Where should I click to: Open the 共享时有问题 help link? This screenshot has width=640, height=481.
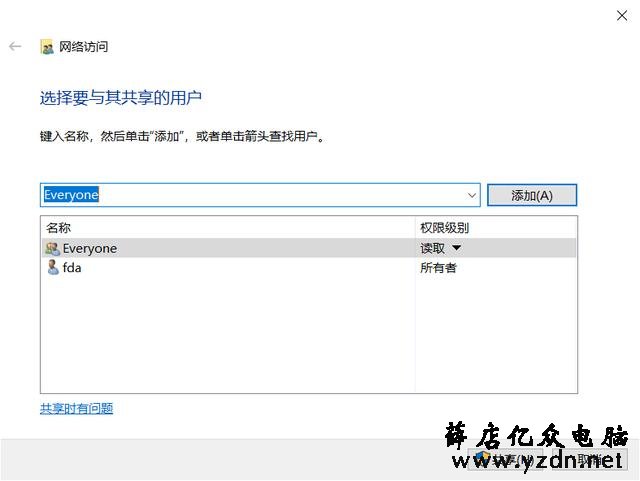coord(76,408)
